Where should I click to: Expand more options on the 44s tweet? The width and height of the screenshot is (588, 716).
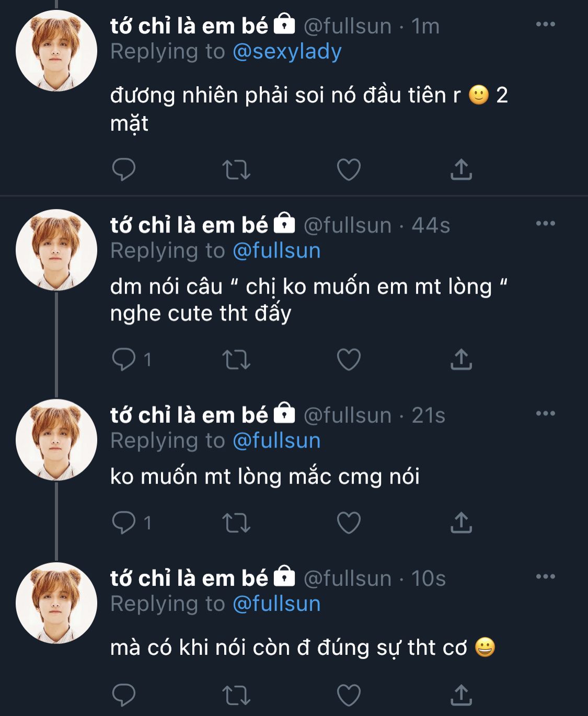click(x=545, y=224)
